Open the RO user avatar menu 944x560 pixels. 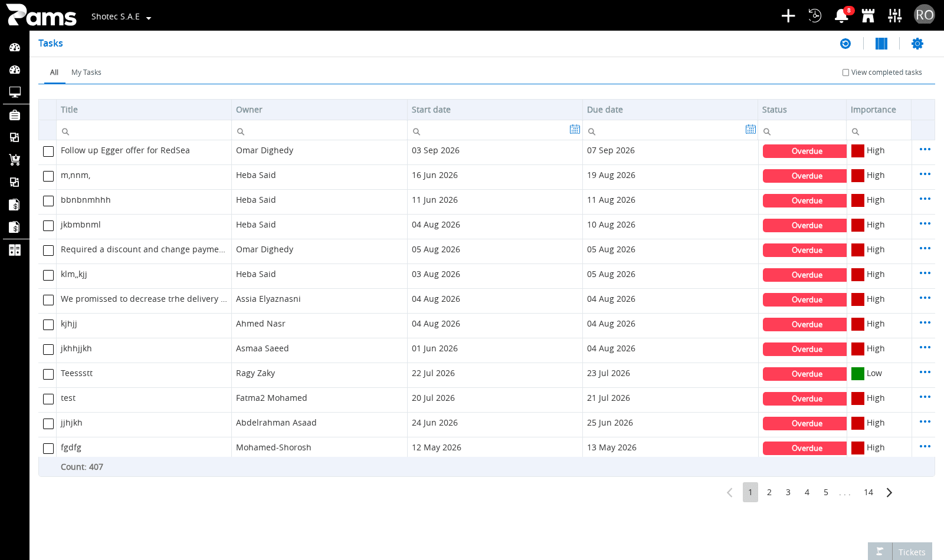925,15
